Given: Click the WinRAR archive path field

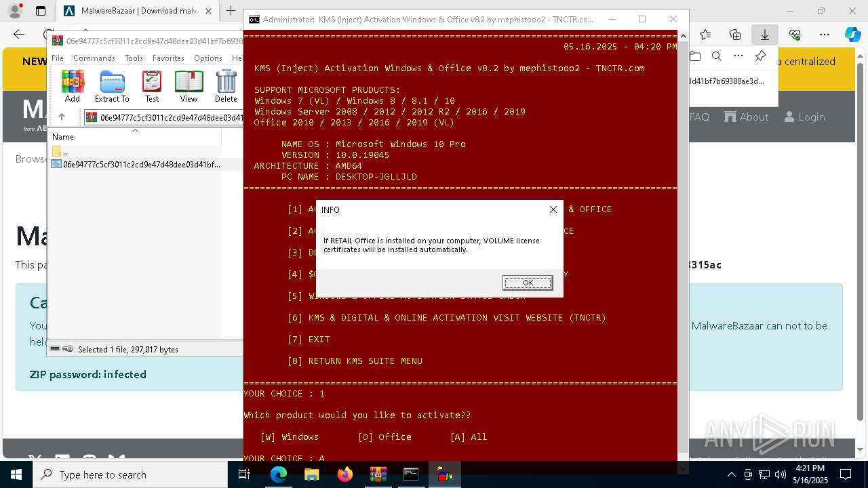Looking at the screenshot, I should (163, 117).
